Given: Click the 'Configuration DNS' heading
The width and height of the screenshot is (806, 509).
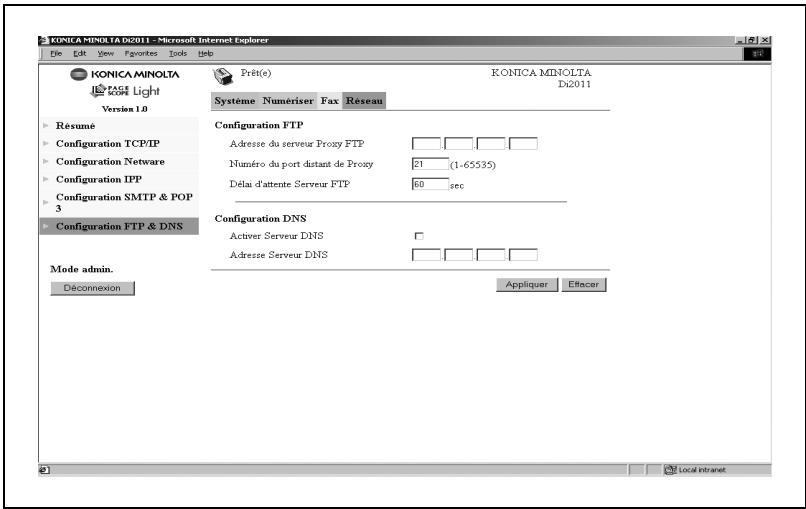Looking at the screenshot, I should tap(261, 219).
